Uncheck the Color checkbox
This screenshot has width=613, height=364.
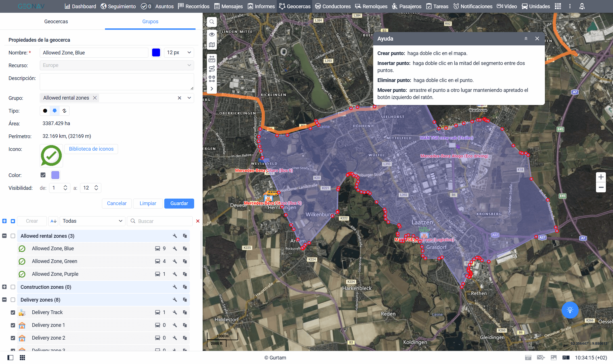coord(43,175)
